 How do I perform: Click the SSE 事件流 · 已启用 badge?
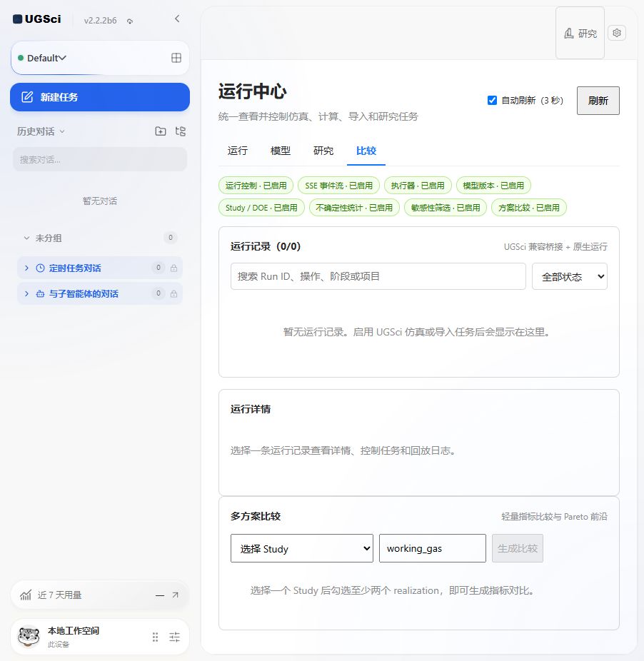pos(338,186)
